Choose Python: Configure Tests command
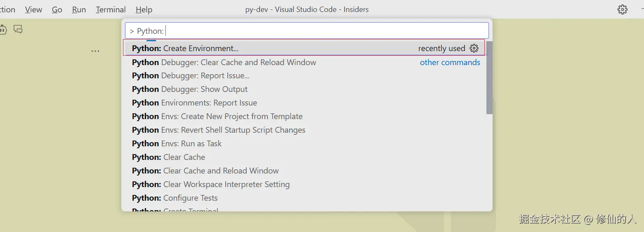 175,198
